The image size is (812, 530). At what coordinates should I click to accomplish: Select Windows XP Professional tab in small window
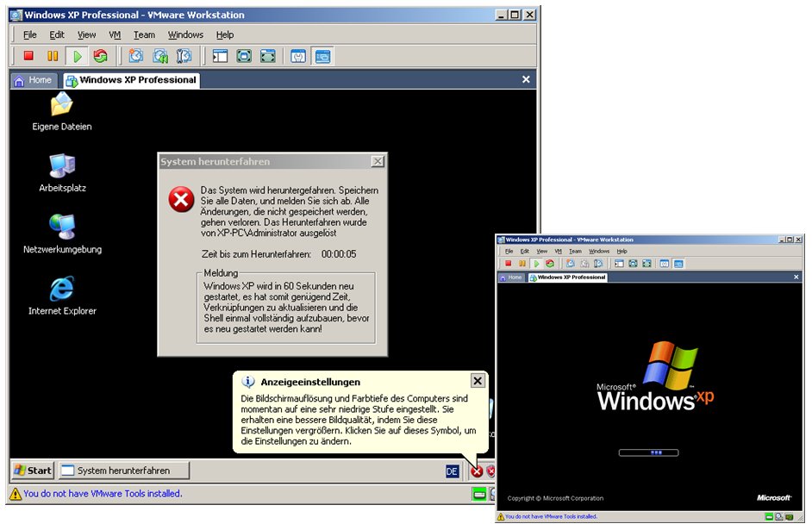[567, 277]
